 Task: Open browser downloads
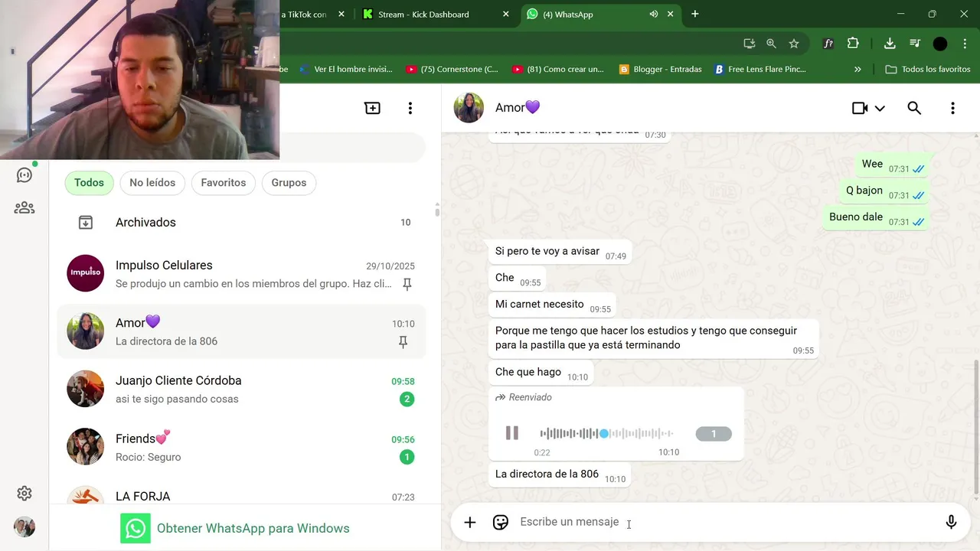coord(890,44)
